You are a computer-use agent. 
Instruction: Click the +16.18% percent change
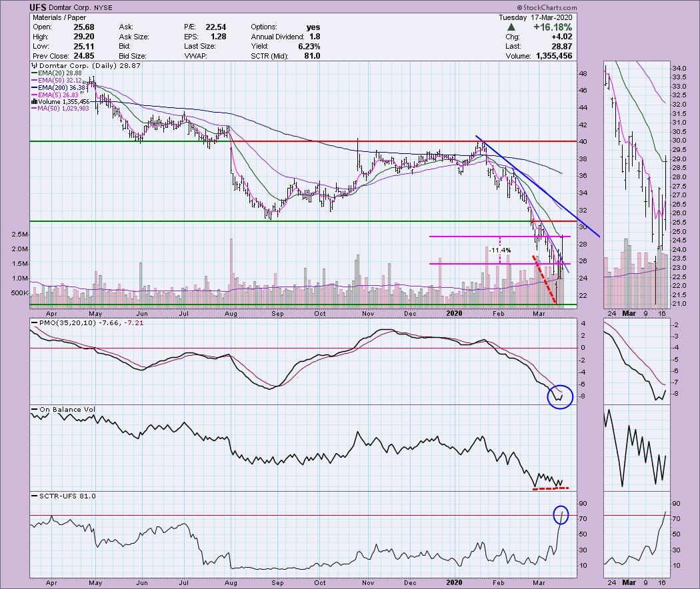pyautogui.click(x=552, y=27)
